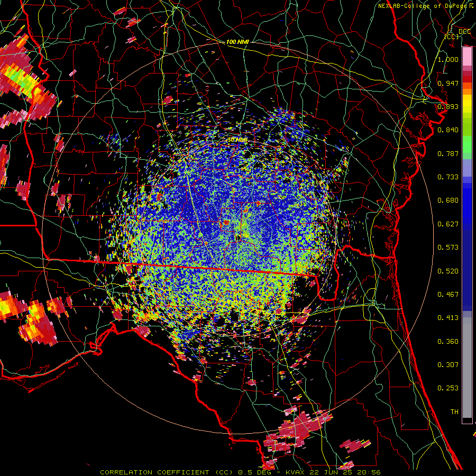Screen dimensions: 476x476
Task: Pick the yellow segment of the color bar
Action: [x=467, y=103]
